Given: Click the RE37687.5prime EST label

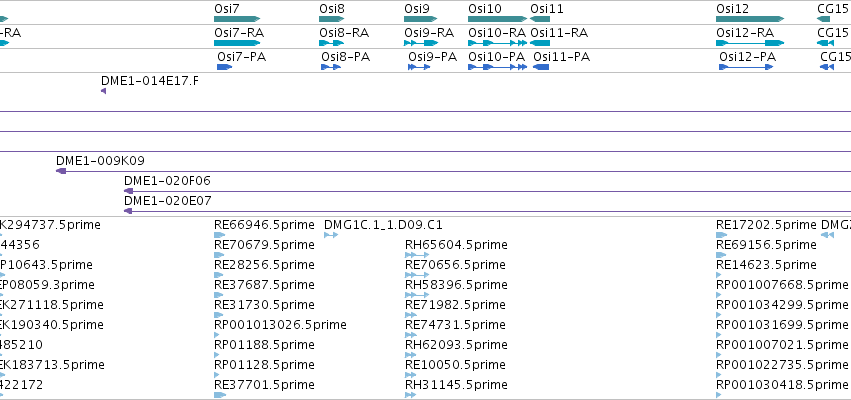Looking at the screenshot, I should pyautogui.click(x=264, y=285).
